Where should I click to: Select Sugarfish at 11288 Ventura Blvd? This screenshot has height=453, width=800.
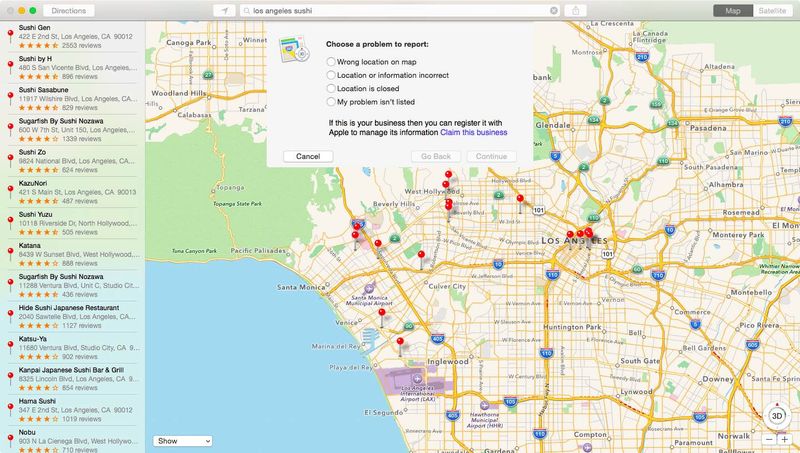point(72,285)
